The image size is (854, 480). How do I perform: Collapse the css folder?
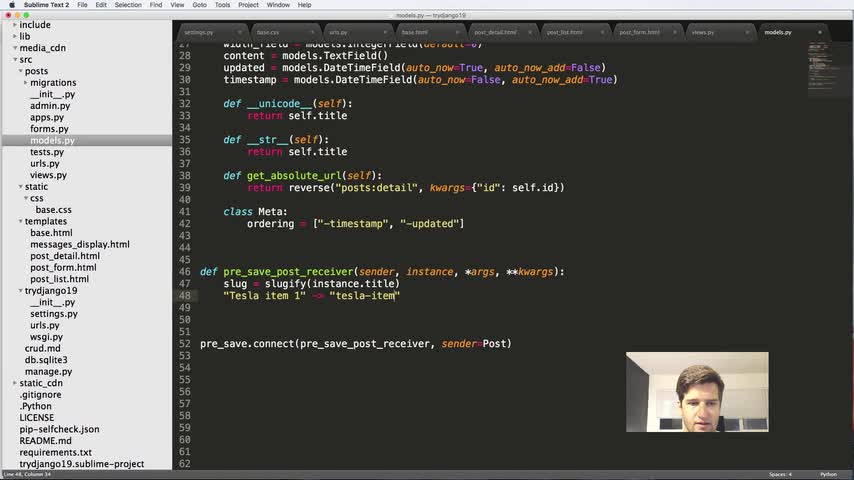(26, 198)
